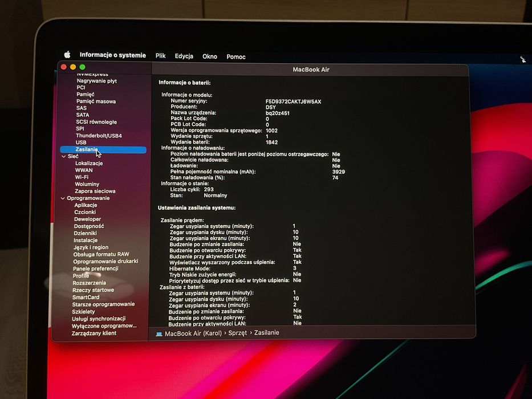Select Pamięć in sidebar
Image resolution: width=532 pixels, height=399 pixels.
tap(86, 94)
